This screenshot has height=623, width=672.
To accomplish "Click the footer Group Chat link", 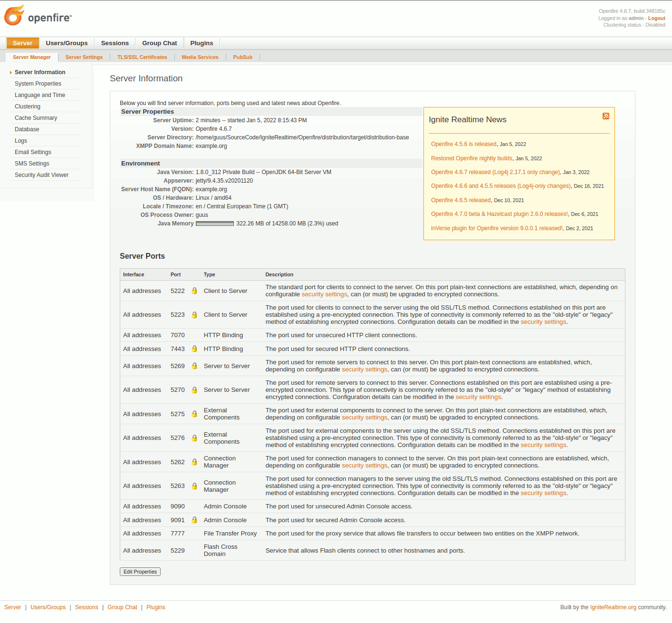I will coord(122,607).
